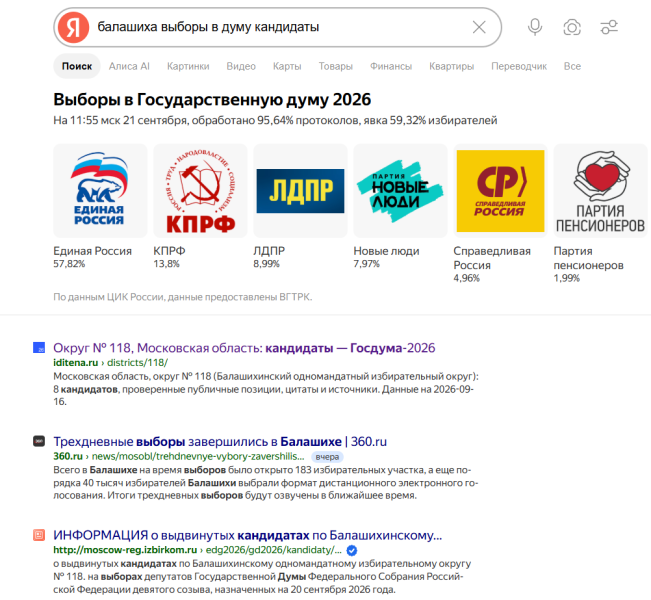Select the Поиск tab

click(77, 66)
